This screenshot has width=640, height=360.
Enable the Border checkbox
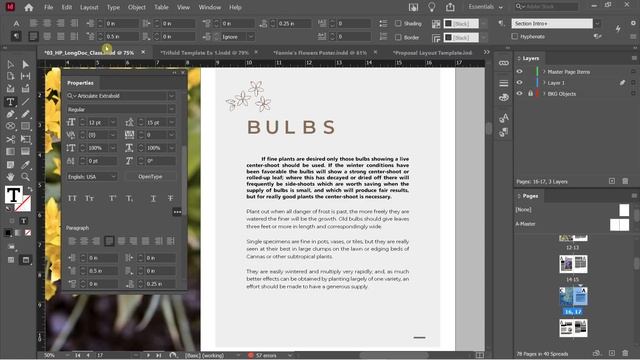pos(398,37)
